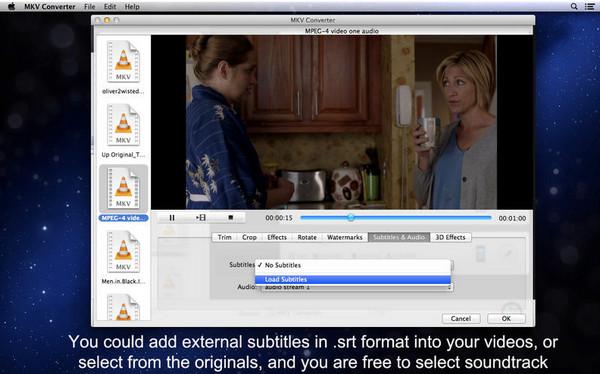Open the File menu
This screenshot has width=600, height=374.
90,7
